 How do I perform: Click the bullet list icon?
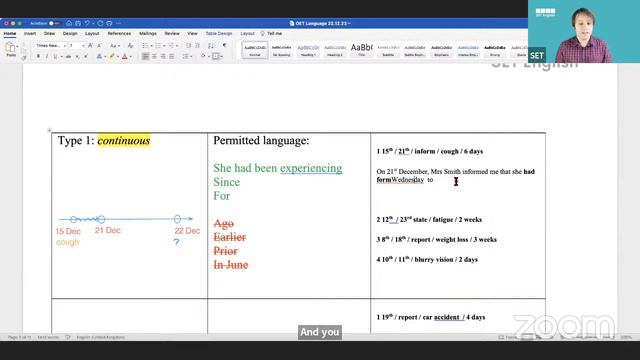145,45
